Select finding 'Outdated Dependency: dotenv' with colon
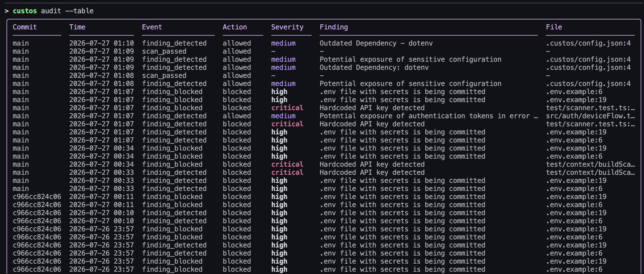 pyautogui.click(x=374, y=67)
